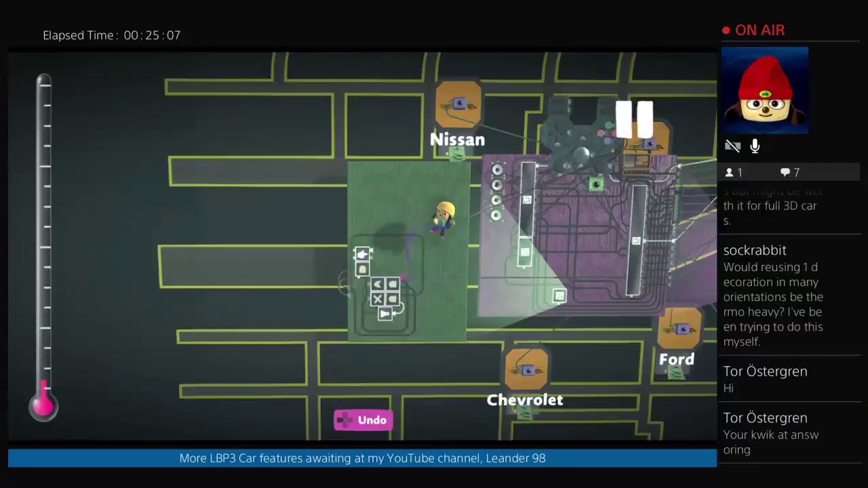868x488 pixels.
Task: Click the red ON AIR indicator
Action: point(753,30)
